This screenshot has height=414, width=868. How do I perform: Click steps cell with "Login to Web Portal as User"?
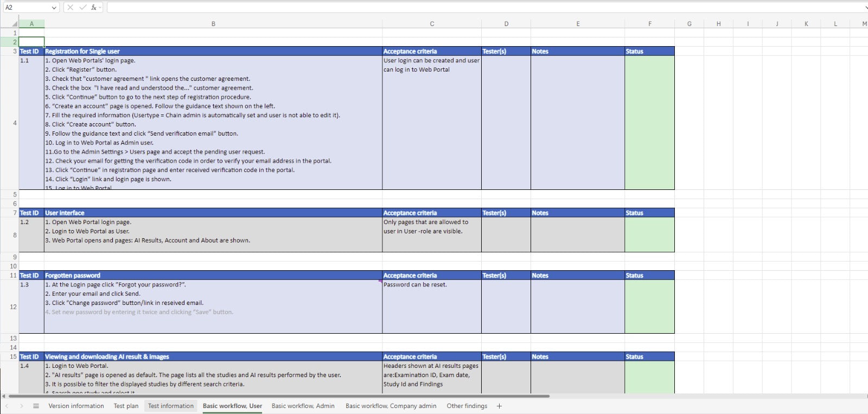click(x=213, y=235)
